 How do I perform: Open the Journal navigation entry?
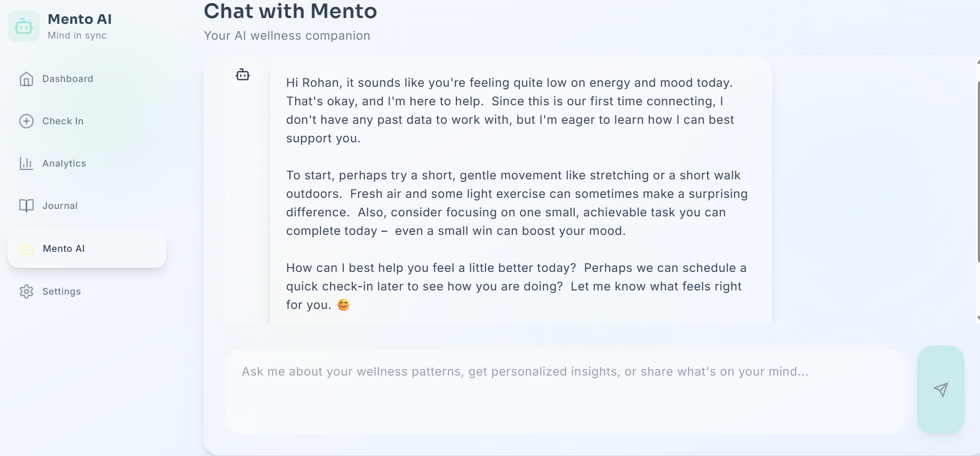60,205
